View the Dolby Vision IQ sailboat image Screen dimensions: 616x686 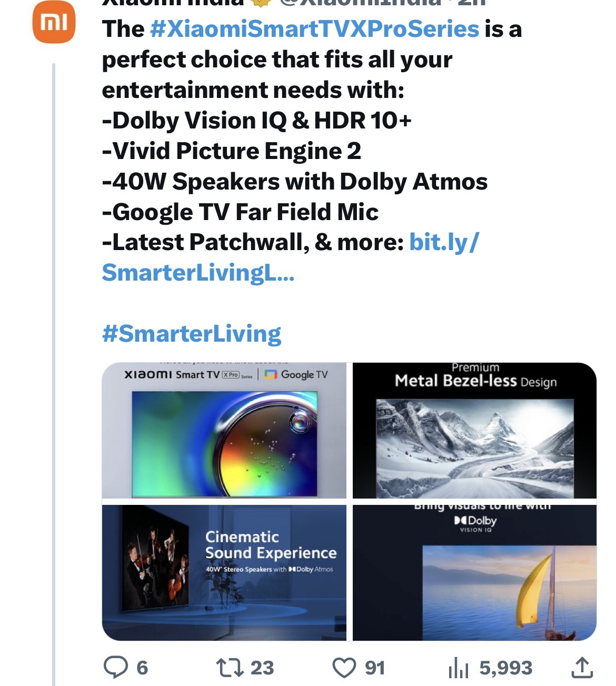click(474, 572)
